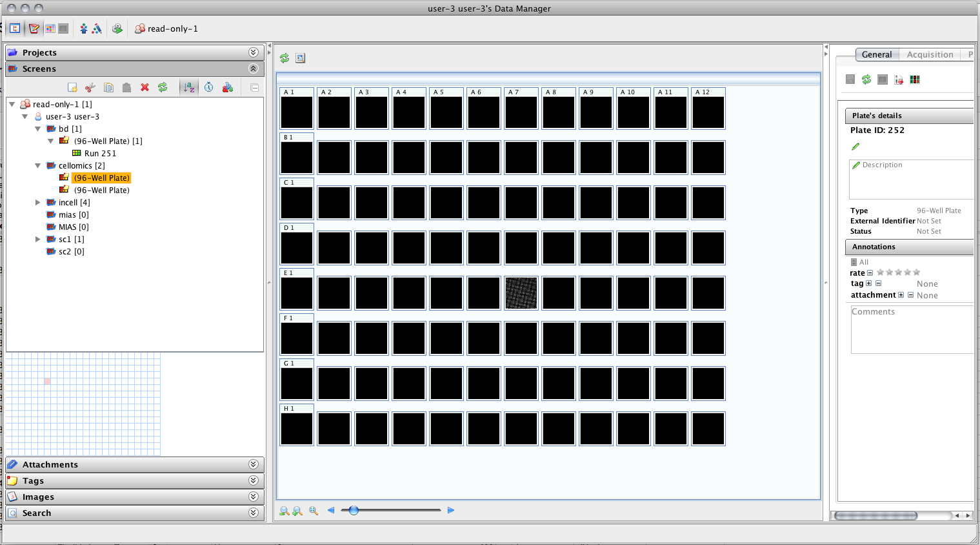The image size is (980, 545).
Task: Switch to the Acquisition tab
Action: (930, 55)
